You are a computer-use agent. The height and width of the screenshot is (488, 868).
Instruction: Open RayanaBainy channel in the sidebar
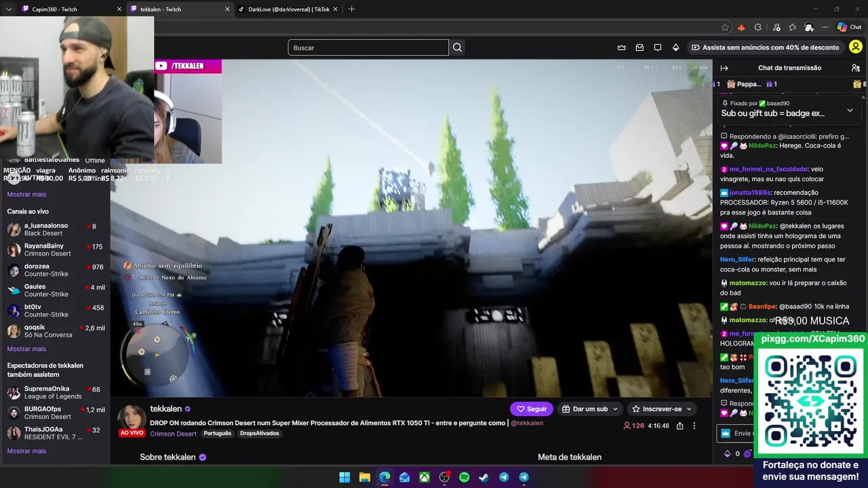point(56,249)
